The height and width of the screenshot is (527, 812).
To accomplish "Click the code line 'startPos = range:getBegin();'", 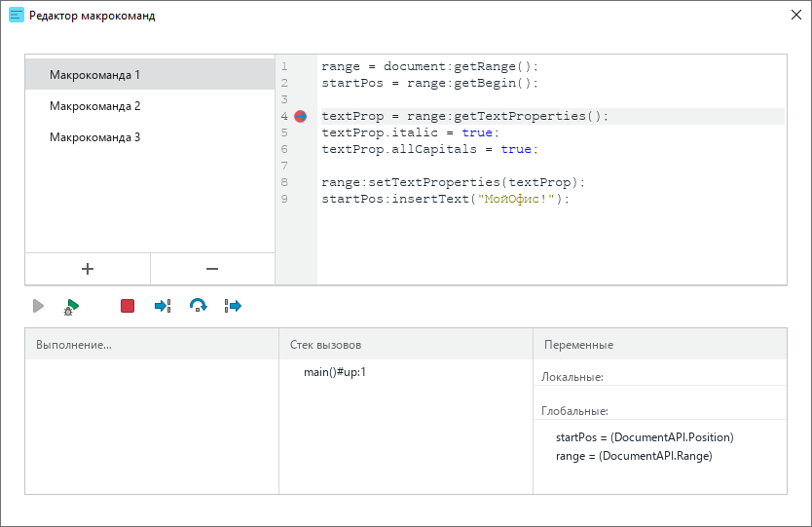I will pos(429,83).
